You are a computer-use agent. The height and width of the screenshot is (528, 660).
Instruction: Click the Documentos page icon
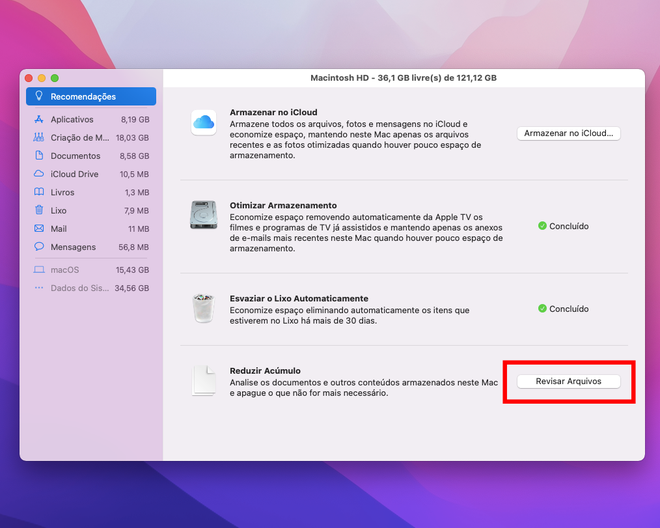(x=39, y=155)
